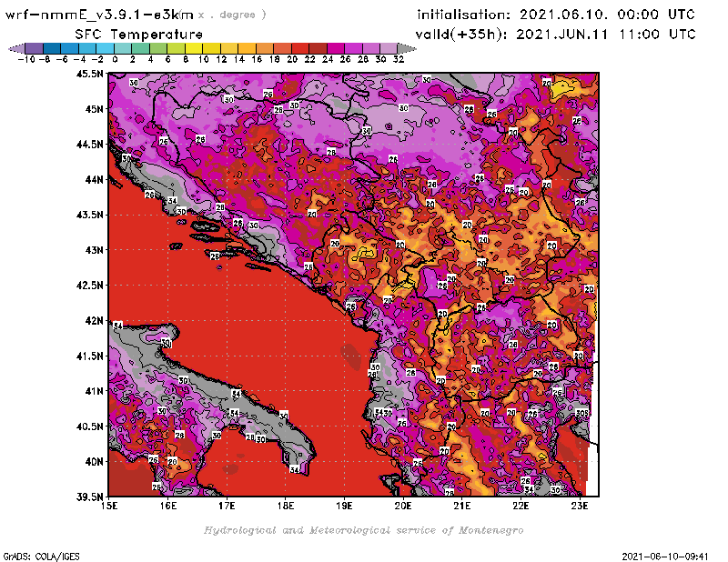Click the 43.5N latitude axis label
Viewport: 728px width, 562px height.
(x=89, y=215)
